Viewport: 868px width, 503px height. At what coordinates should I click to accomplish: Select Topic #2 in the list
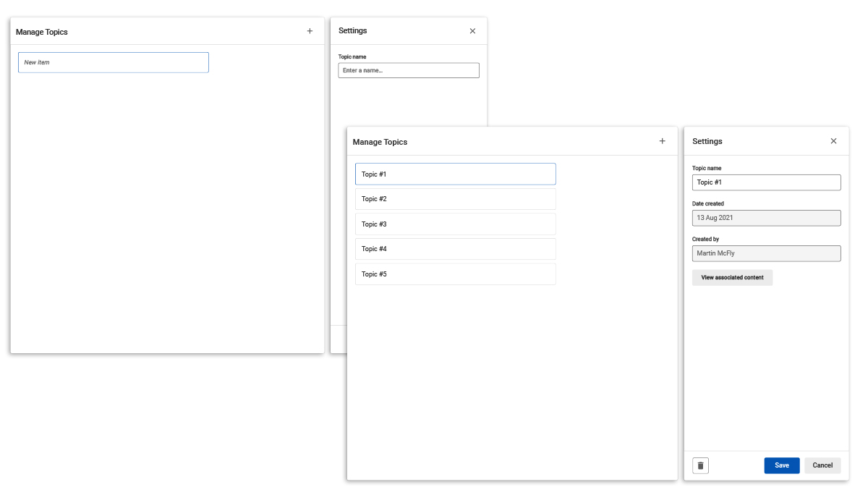coord(455,199)
